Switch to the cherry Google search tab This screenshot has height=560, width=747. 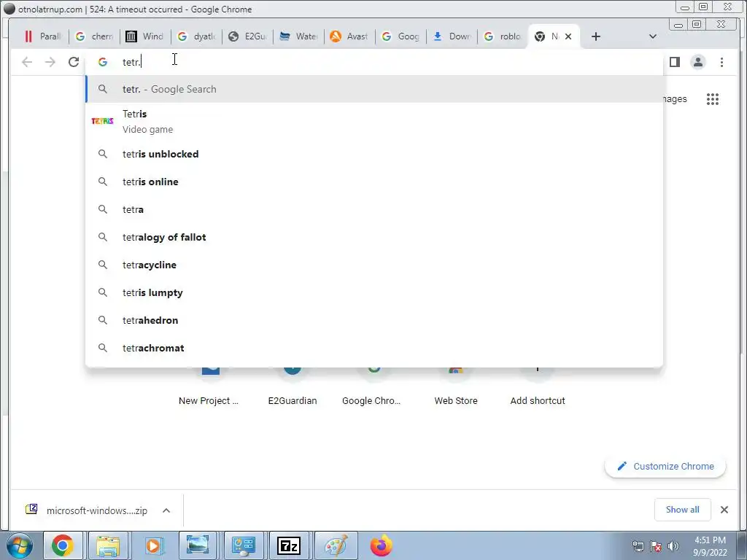(x=94, y=36)
